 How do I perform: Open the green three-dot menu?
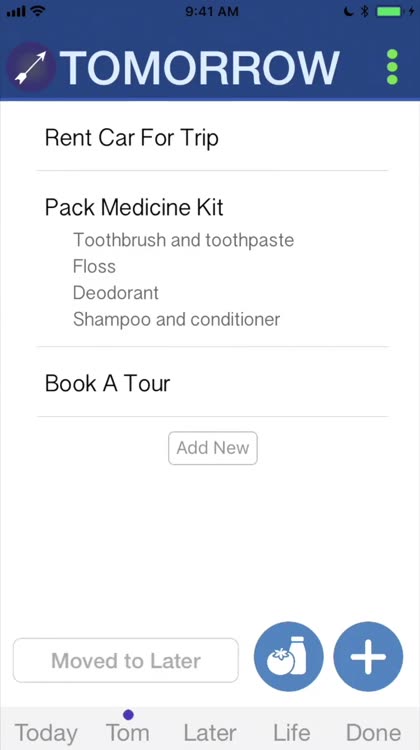(392, 67)
